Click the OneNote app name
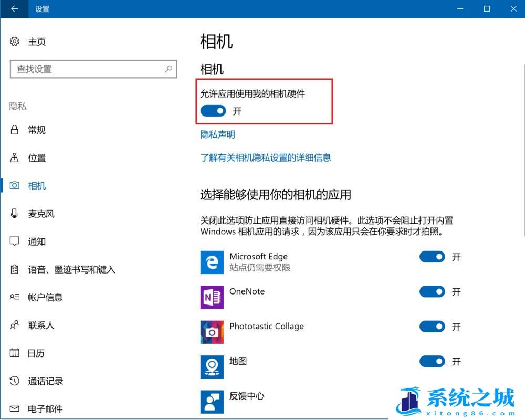Viewport: 525px width, 420px height. pyautogui.click(x=247, y=291)
